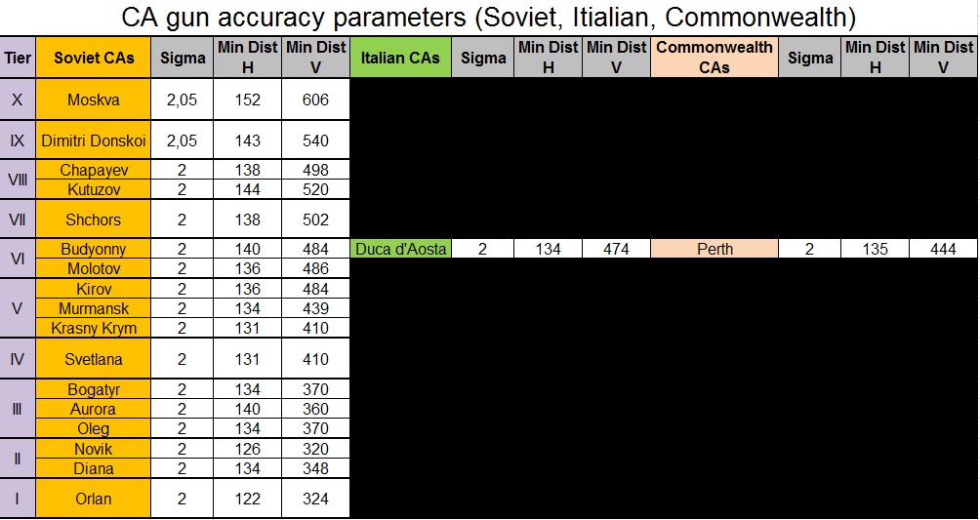Click Diana's 348 value
980x520 pixels.
click(x=315, y=468)
